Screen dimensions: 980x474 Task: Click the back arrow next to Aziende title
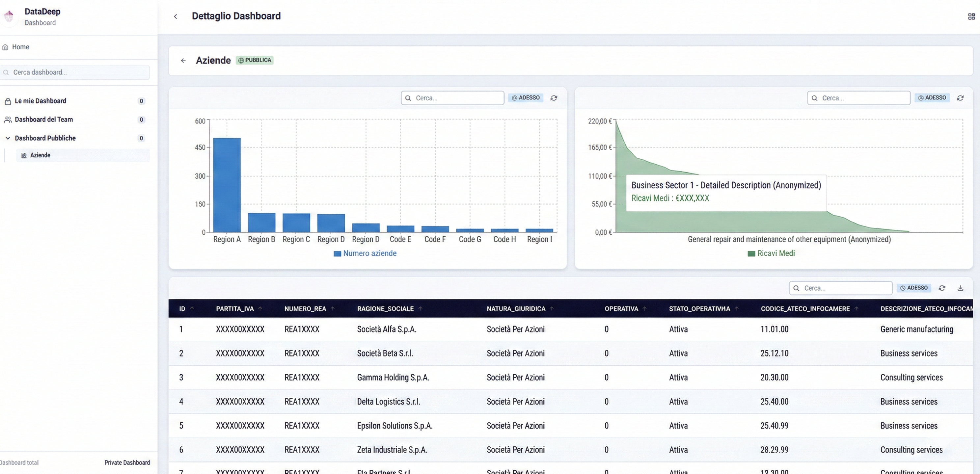pyautogui.click(x=183, y=61)
